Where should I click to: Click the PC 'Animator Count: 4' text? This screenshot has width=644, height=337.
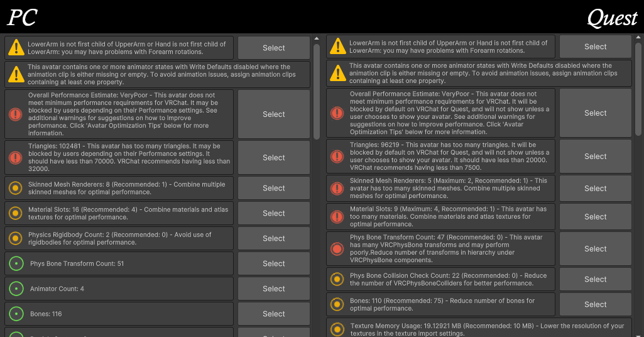click(x=57, y=289)
